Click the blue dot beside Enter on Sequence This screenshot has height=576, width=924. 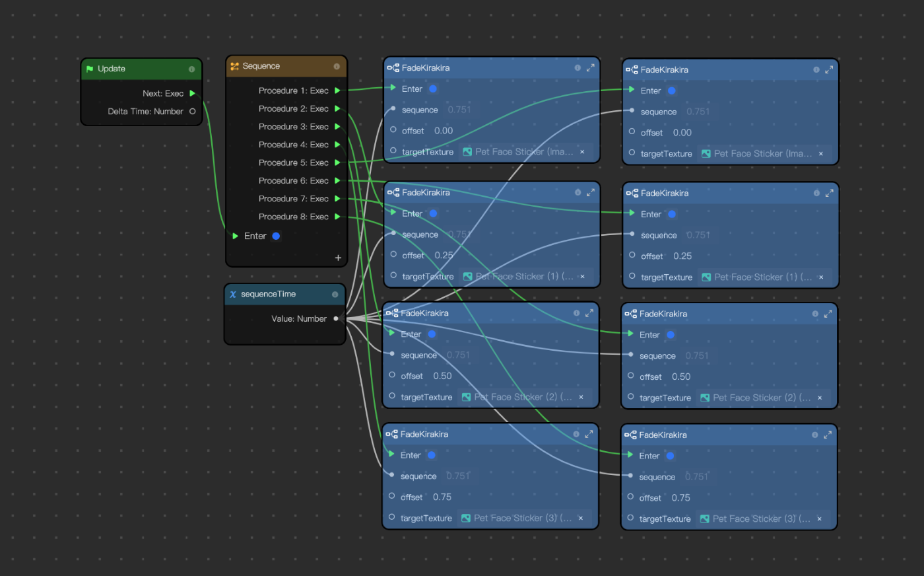coord(276,236)
